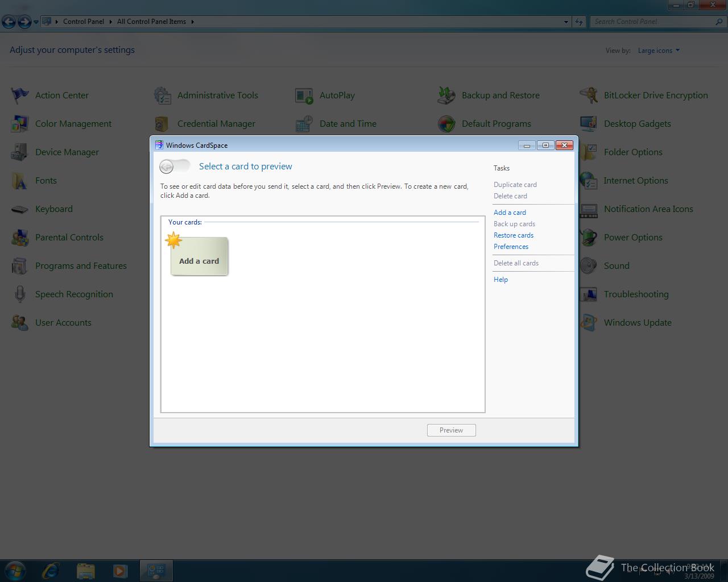Open the Folder Options text label
Image resolution: width=728 pixels, height=582 pixels.
pyautogui.click(x=633, y=152)
